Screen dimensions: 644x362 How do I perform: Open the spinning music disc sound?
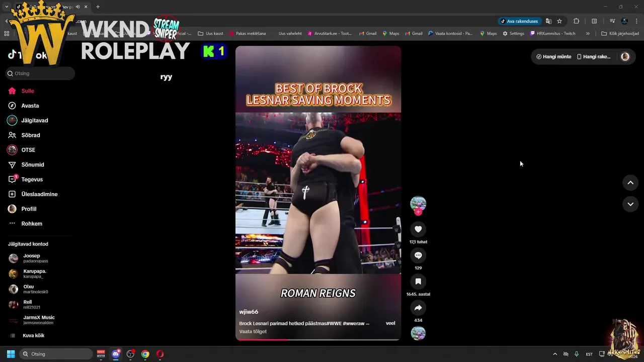pyautogui.click(x=418, y=333)
